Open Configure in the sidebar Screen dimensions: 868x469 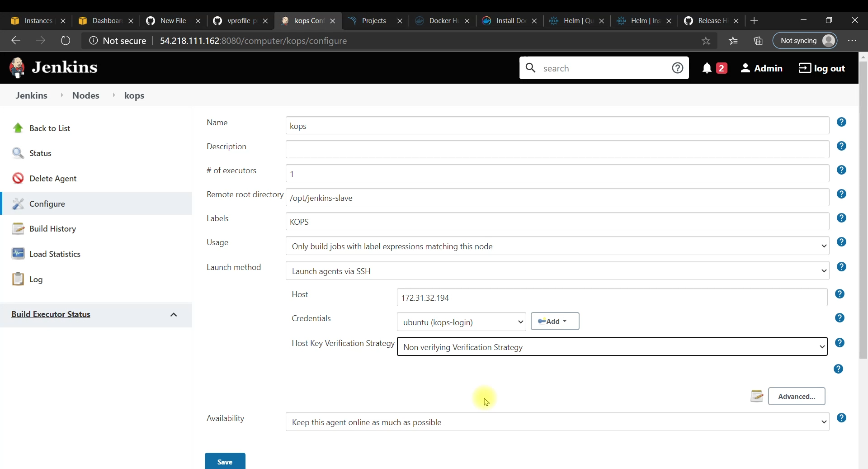click(x=47, y=204)
